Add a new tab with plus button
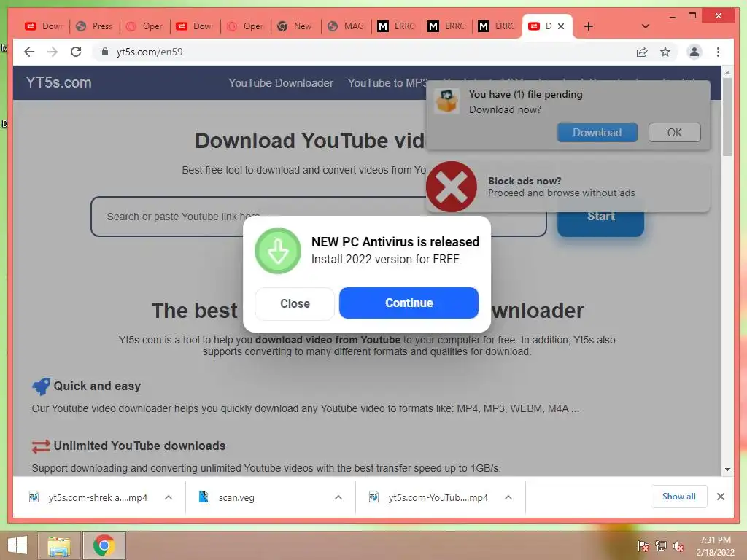 pyautogui.click(x=589, y=26)
